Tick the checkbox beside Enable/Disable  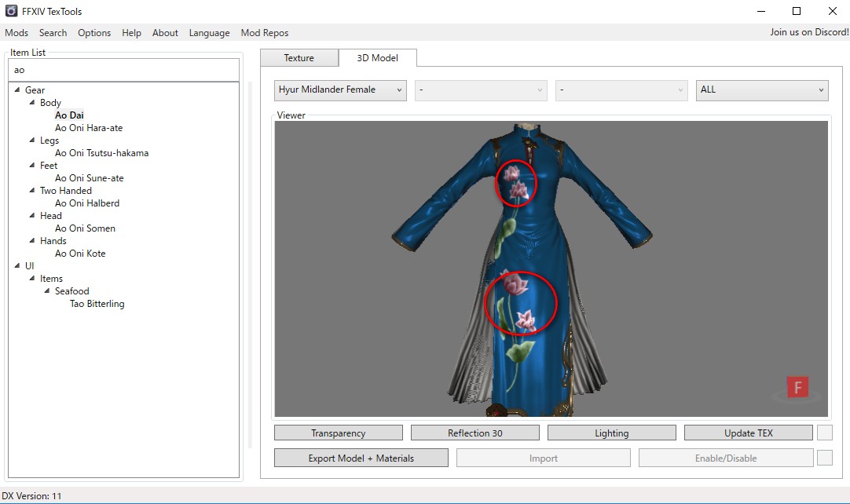tap(824, 458)
